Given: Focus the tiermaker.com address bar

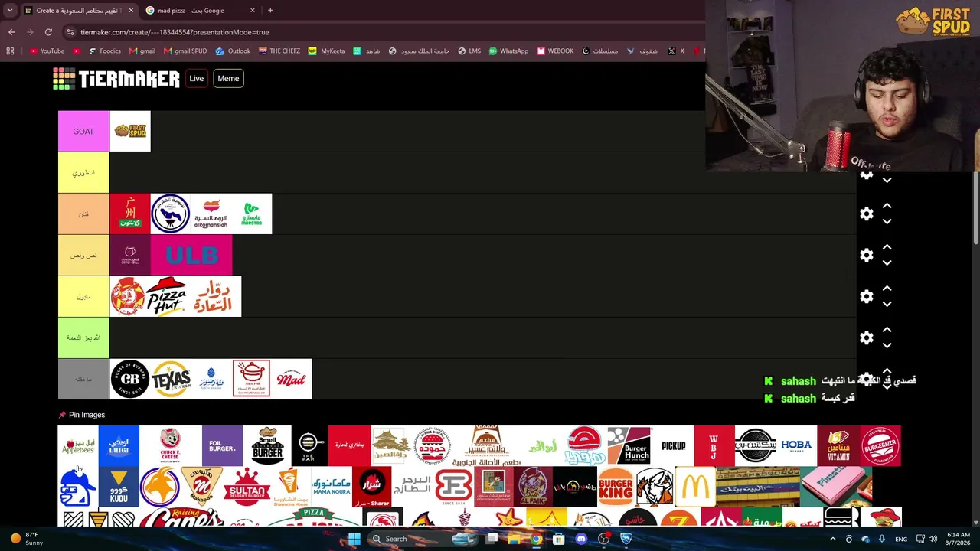Looking at the screenshot, I should tap(383, 32).
